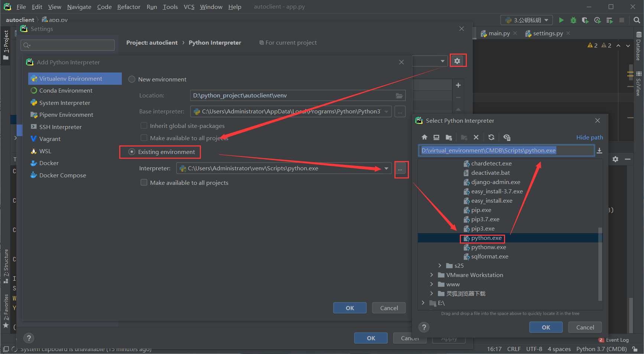This screenshot has width=644, height=354.
Task: Click Python 3.7 (CMDB) in status bar
Action: pos(601,349)
